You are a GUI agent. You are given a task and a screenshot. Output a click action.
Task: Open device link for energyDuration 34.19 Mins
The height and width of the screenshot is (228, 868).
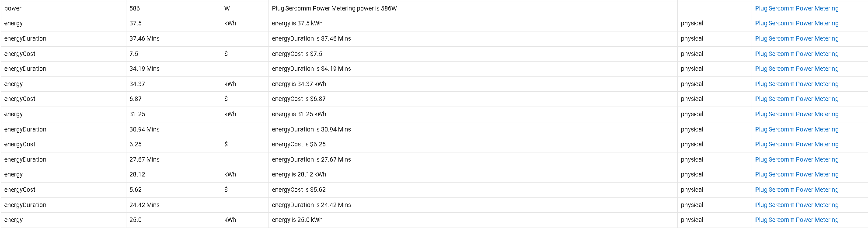point(796,69)
